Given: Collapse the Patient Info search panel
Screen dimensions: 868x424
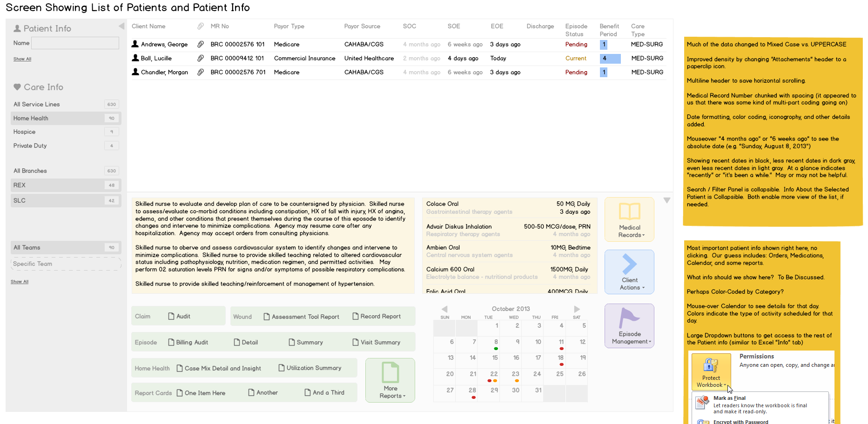Looking at the screenshot, I should coord(121,26).
